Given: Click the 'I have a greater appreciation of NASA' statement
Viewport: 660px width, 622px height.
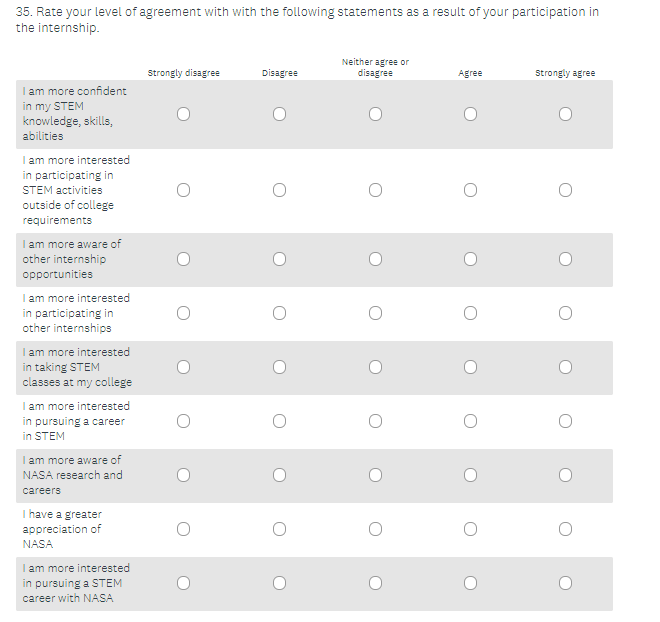Looking at the screenshot, I should (62, 529).
